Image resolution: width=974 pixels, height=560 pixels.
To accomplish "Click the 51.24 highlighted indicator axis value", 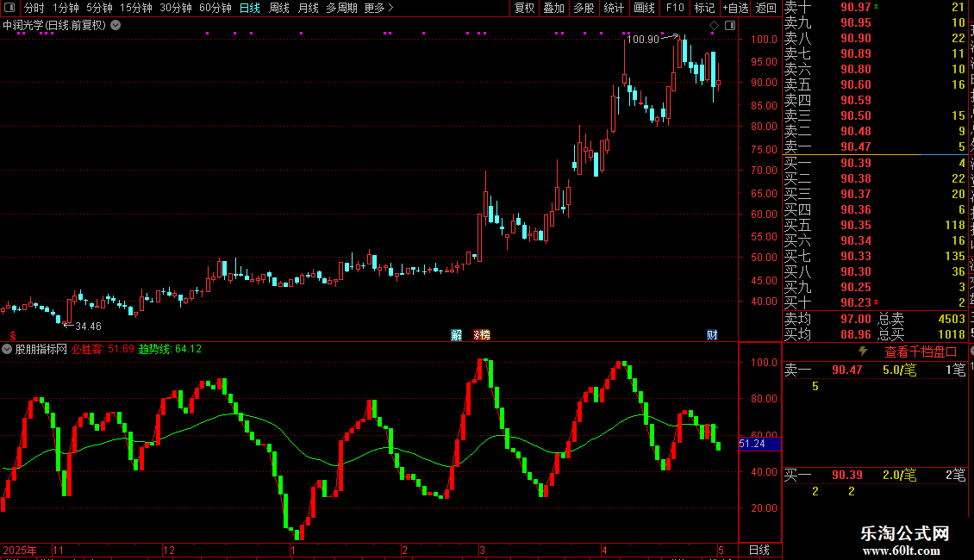I will 759,444.
